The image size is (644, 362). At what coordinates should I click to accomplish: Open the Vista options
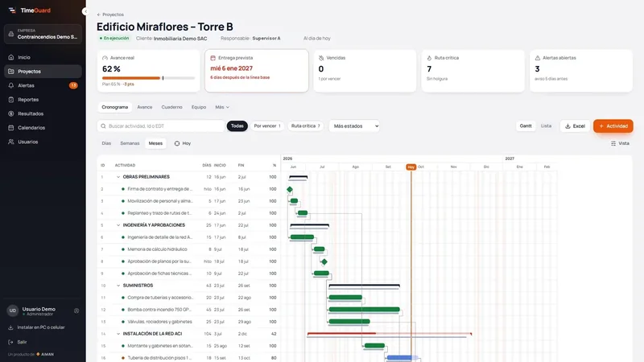620,143
